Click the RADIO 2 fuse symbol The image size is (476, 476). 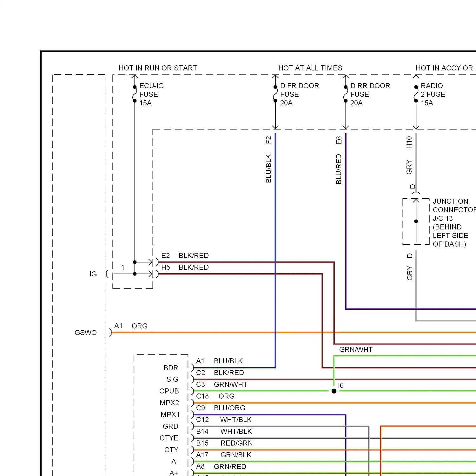pos(416,94)
